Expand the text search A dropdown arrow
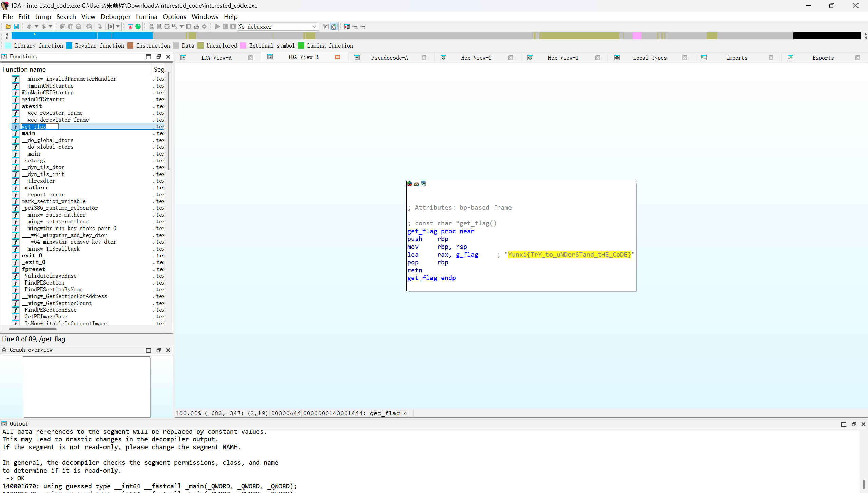The height and width of the screenshot is (493, 868). 118,26
